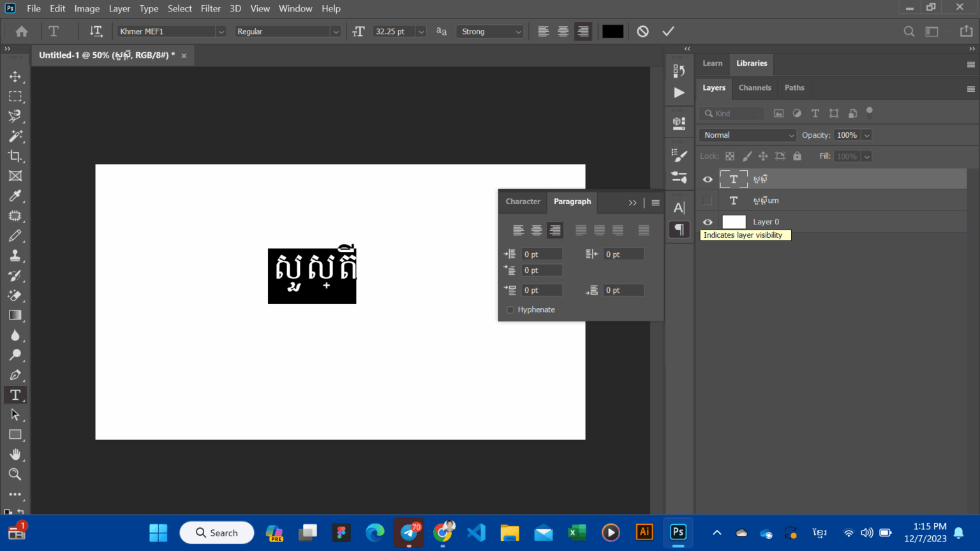Switch to the Channels tab
The image size is (980, 551).
click(755, 87)
